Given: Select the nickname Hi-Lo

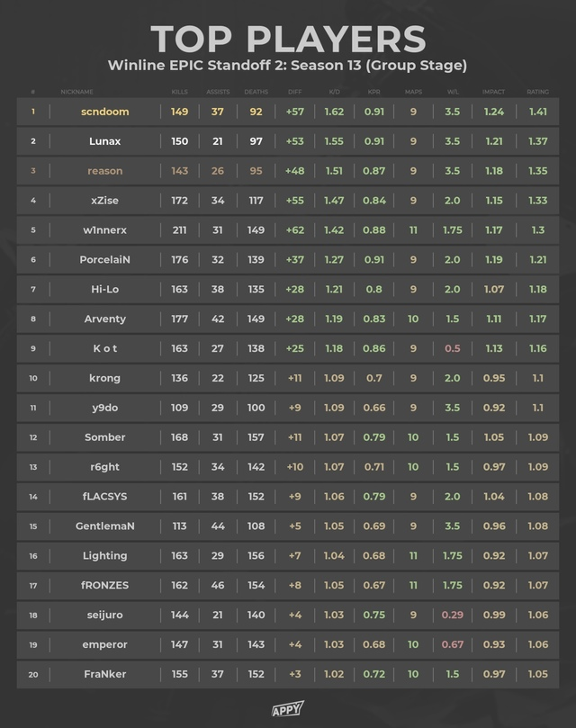Looking at the screenshot, I should (105, 289).
